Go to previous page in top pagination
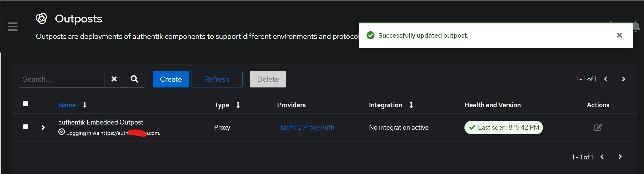644x174 pixels. [x=606, y=79]
